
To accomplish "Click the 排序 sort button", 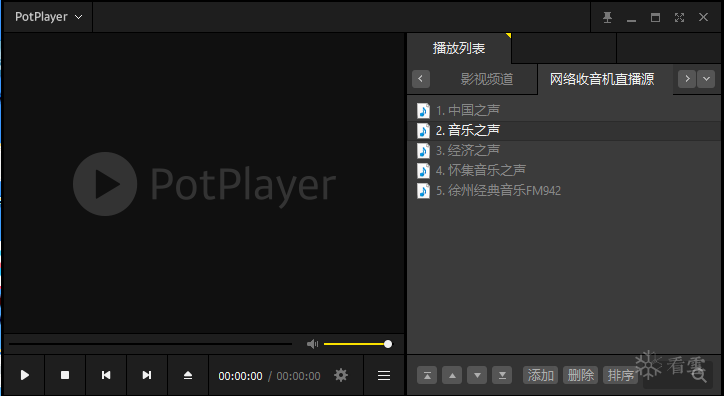I will tap(621, 375).
